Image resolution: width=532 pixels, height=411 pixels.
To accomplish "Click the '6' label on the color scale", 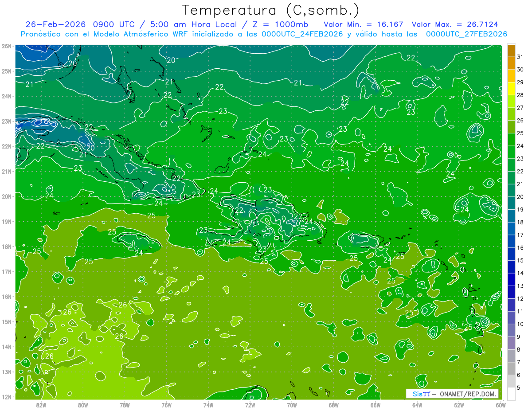I will point(519,375).
